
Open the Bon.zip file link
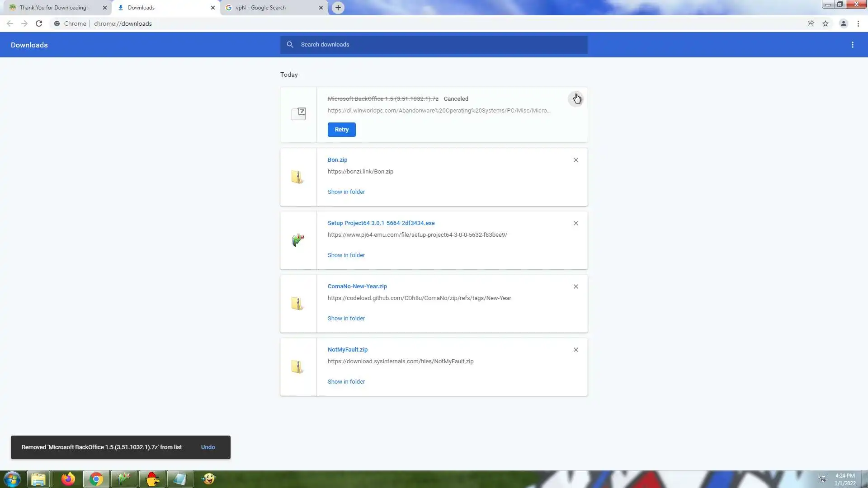point(337,160)
